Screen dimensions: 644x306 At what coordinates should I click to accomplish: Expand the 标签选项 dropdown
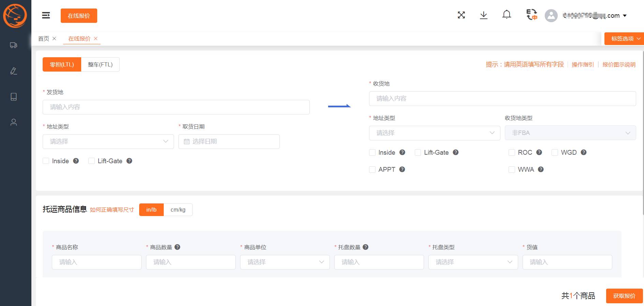[624, 39]
